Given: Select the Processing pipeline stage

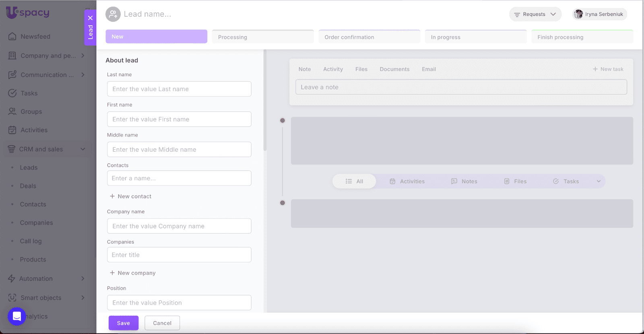Looking at the screenshot, I should point(262,37).
